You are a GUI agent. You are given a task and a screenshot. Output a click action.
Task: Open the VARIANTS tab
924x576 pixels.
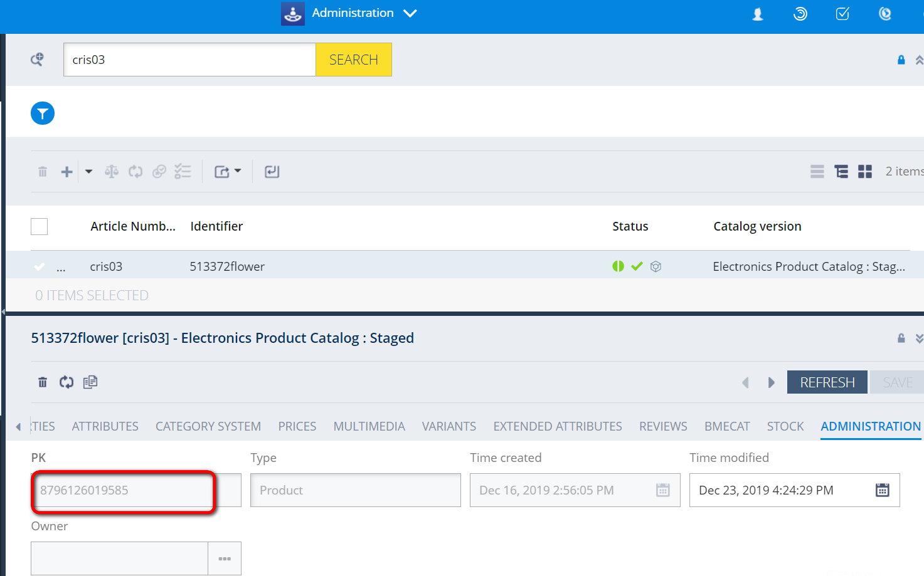click(449, 426)
